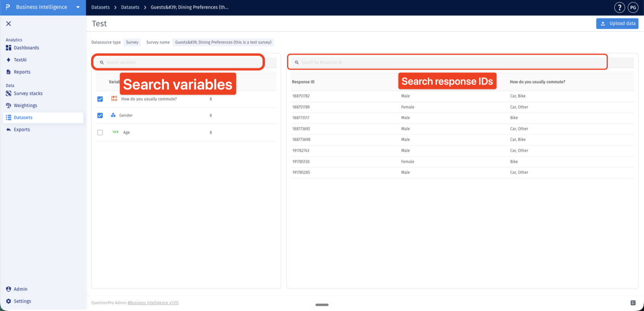The width and height of the screenshot is (644, 311).
Task: Select the Gender variable name
Action: pyautogui.click(x=126, y=115)
